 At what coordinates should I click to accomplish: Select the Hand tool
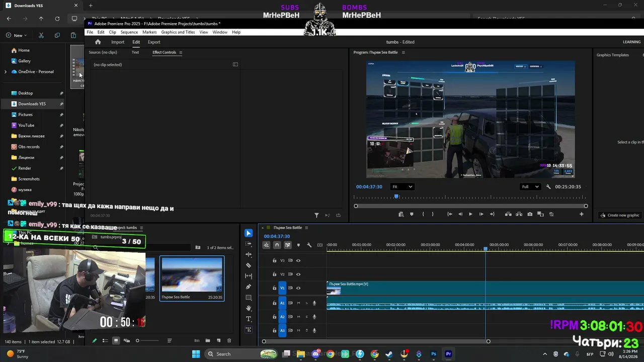tap(249, 308)
